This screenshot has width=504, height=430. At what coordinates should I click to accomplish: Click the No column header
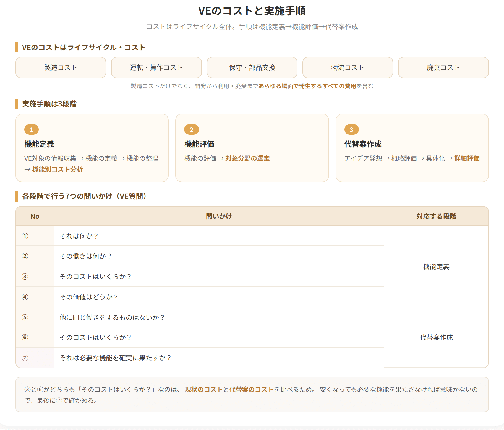click(x=35, y=216)
